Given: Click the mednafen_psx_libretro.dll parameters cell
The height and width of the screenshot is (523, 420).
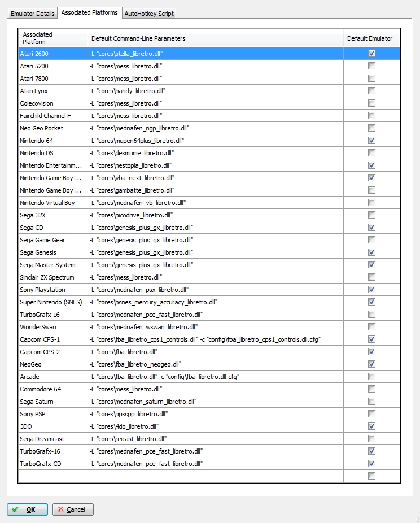Looking at the screenshot, I should click(x=215, y=290).
